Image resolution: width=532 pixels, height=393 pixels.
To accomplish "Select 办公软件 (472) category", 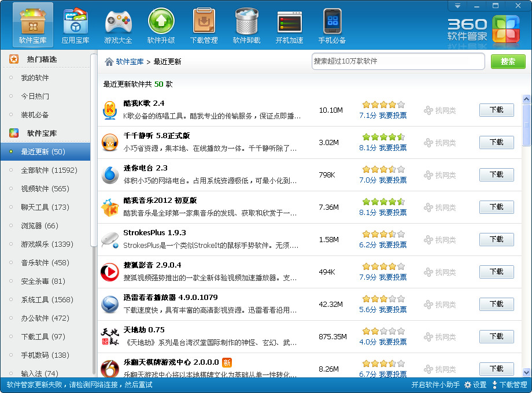I will (x=46, y=318).
